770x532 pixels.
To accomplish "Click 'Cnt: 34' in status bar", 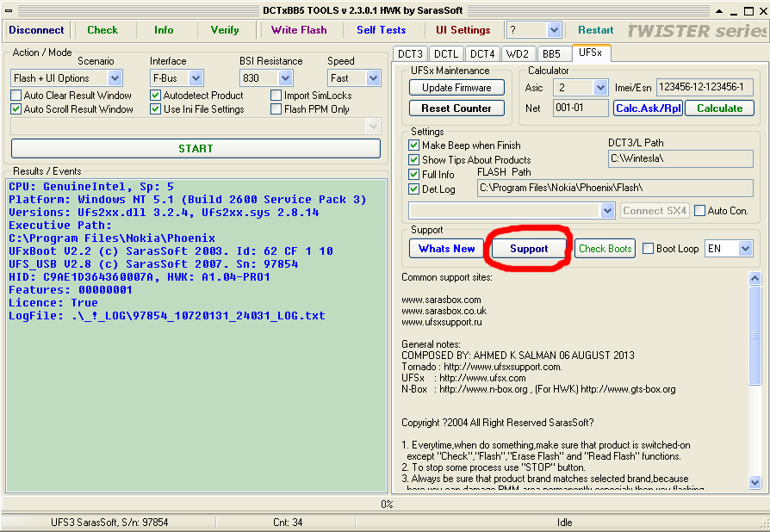I will click(x=288, y=523).
